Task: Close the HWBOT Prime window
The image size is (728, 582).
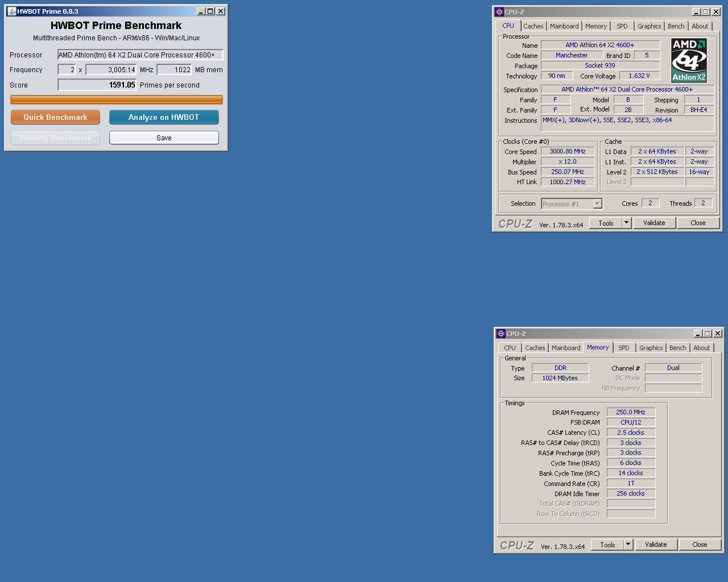Action: click(x=221, y=11)
